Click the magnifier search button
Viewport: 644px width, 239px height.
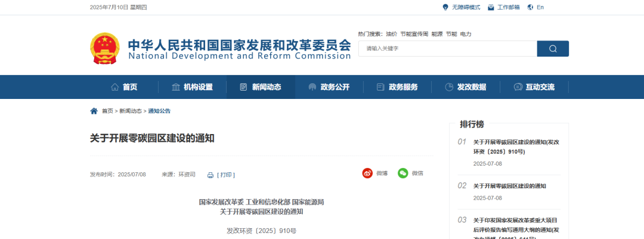coord(553,48)
